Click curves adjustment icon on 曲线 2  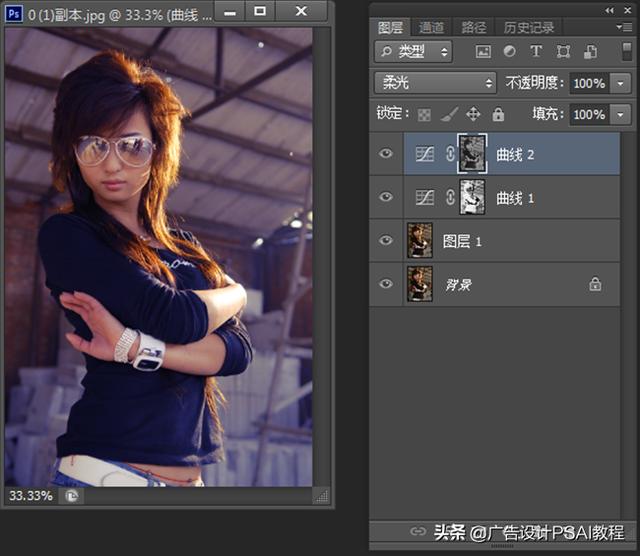pyautogui.click(x=424, y=154)
